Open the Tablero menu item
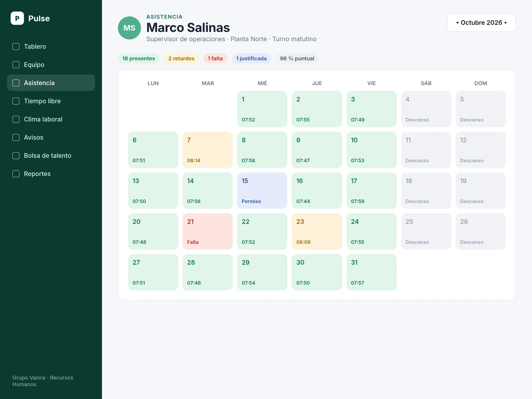 click(x=51, y=47)
